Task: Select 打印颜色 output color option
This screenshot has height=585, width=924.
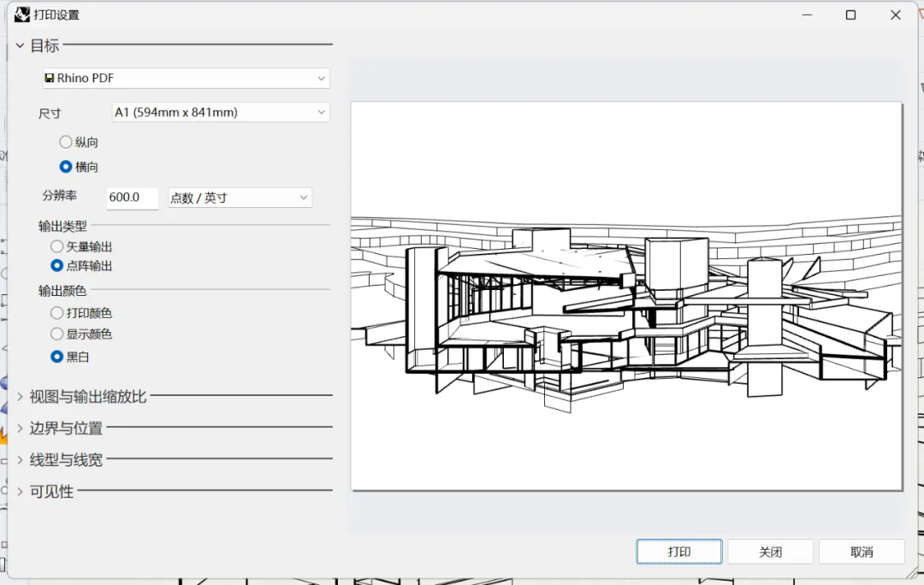Action: 56,313
